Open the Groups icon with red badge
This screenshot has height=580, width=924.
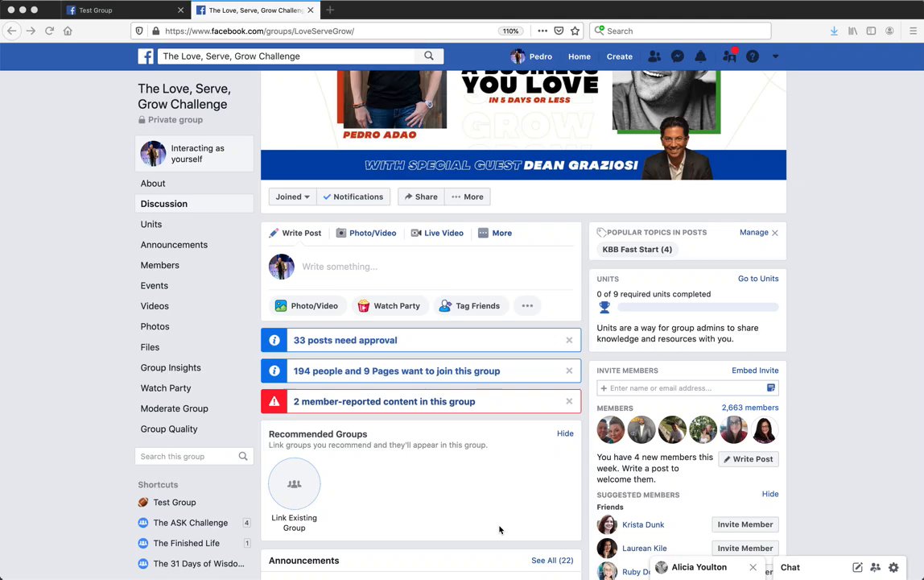(729, 56)
